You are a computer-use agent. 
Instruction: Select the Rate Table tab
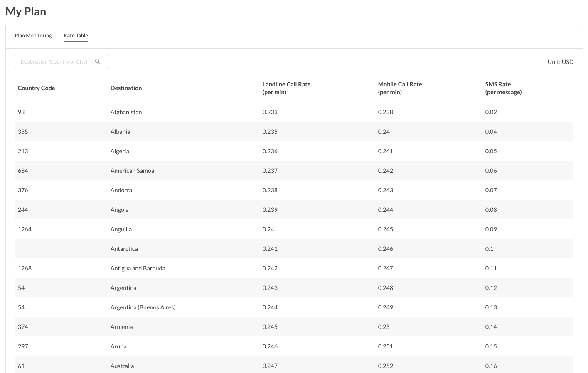pos(76,36)
